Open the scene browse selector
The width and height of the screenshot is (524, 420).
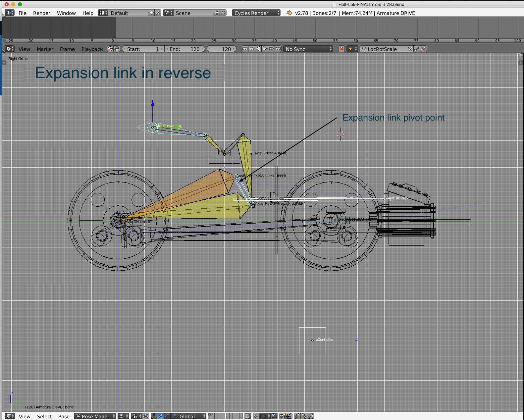[168, 13]
